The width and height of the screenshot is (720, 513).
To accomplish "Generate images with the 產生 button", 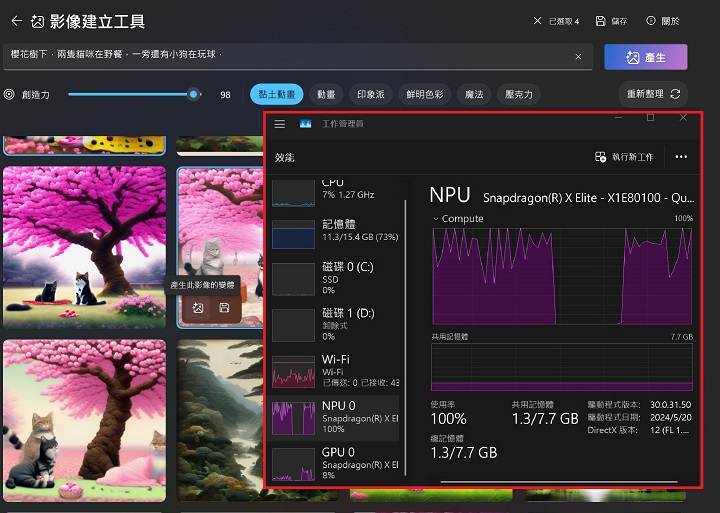I will click(646, 57).
